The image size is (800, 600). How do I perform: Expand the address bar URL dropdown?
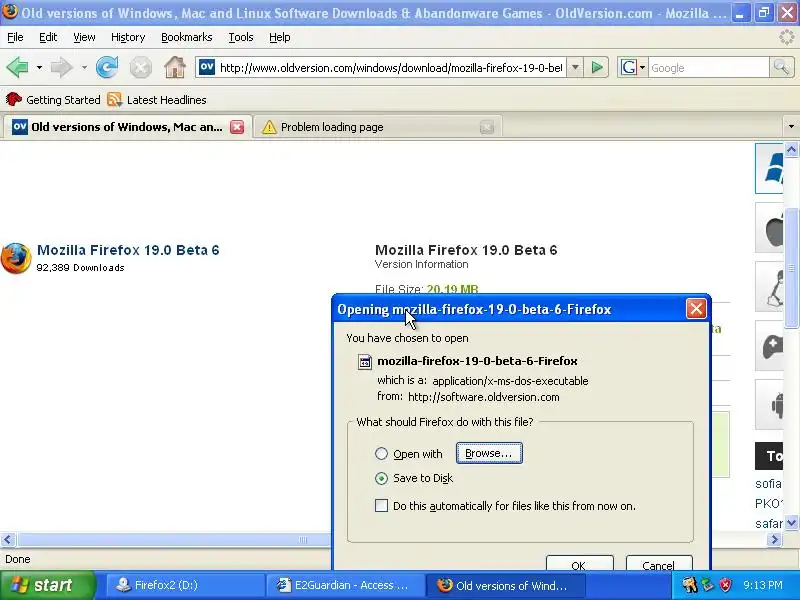click(x=575, y=67)
